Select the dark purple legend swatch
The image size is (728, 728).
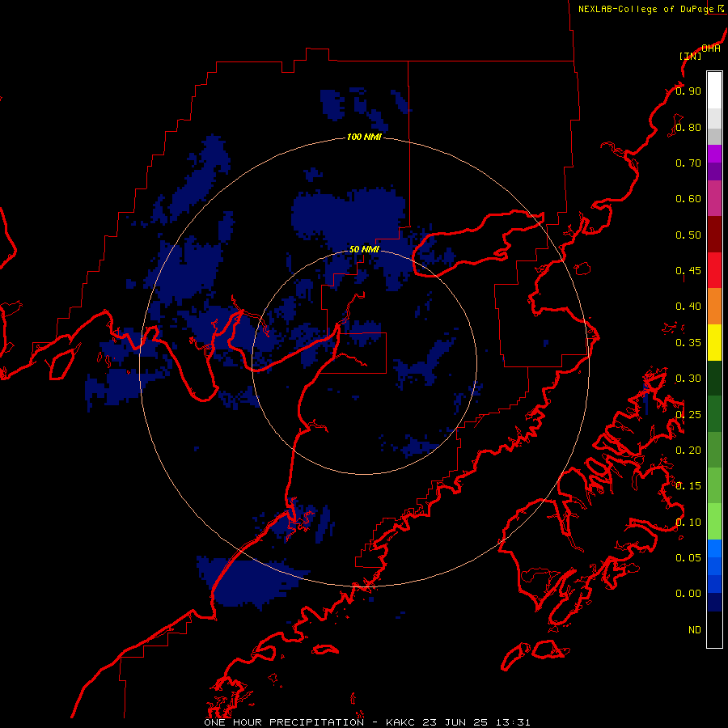click(714, 171)
